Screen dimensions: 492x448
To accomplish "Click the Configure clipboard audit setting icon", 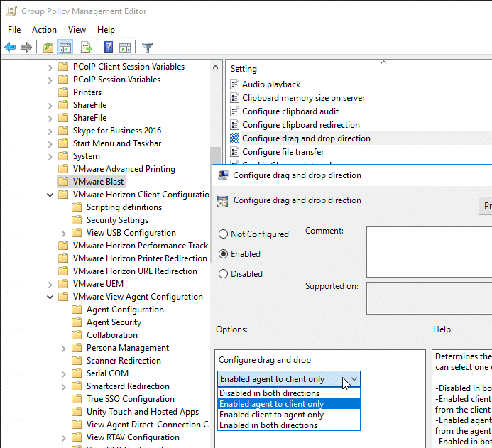I will point(234,111).
